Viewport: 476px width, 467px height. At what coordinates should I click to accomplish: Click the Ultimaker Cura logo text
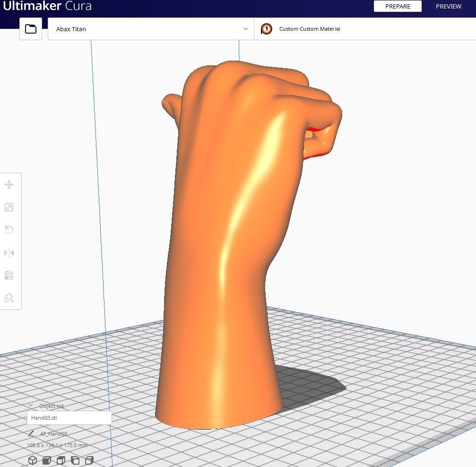tap(47, 6)
